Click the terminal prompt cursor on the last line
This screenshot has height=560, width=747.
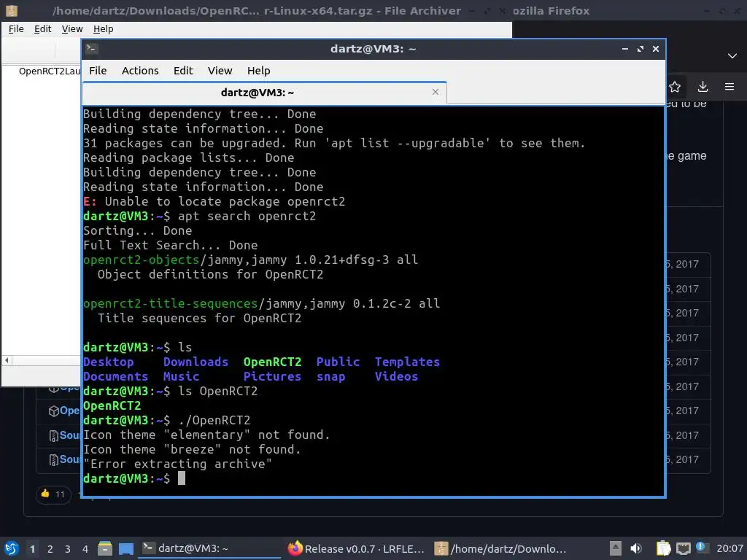pyautogui.click(x=182, y=478)
